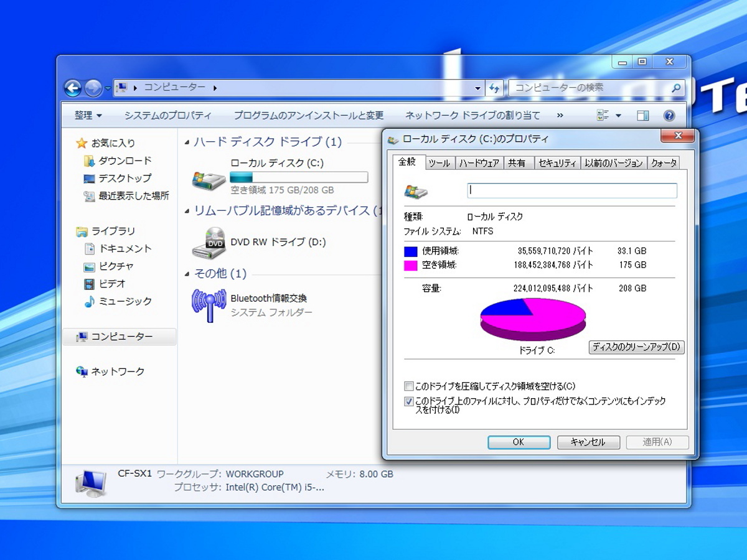747x560 pixels.
Task: Click the computer icon in the address bar
Action: coord(122,88)
